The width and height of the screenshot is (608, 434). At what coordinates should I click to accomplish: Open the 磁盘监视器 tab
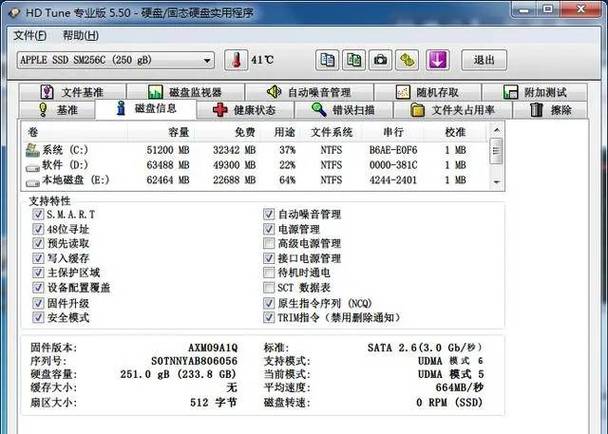click(185, 92)
